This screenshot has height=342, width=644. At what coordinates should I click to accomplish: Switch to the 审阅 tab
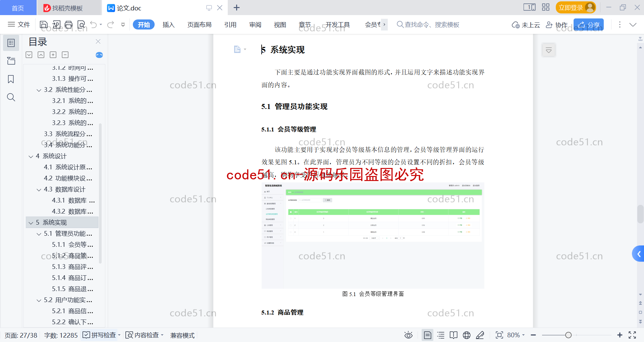tap(255, 24)
